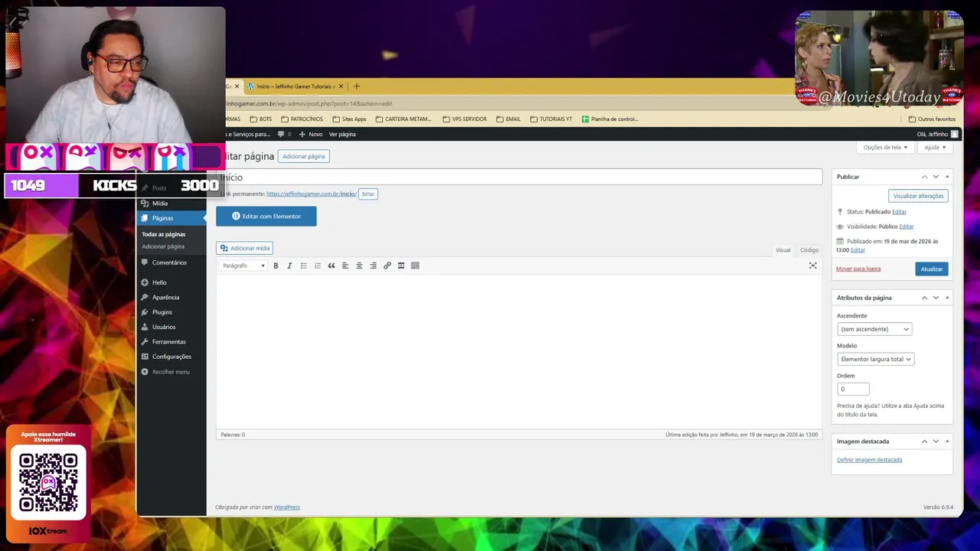
Task: Enable distraction-free writing mode
Action: point(813,266)
